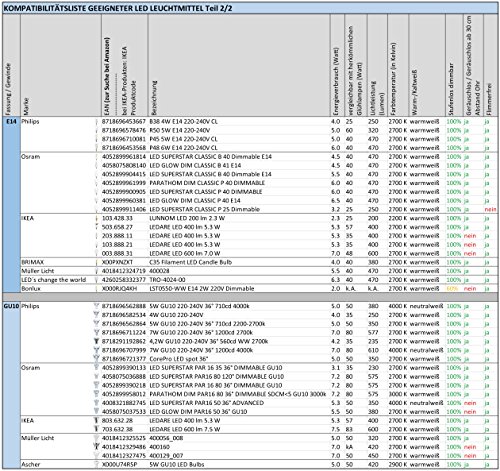
Task: Select the title 'KOMPATIBILITÄTSLISTE GEEIGNETER LED LEUCHTMITTEL Teil 2/2'
Action: coord(118,9)
